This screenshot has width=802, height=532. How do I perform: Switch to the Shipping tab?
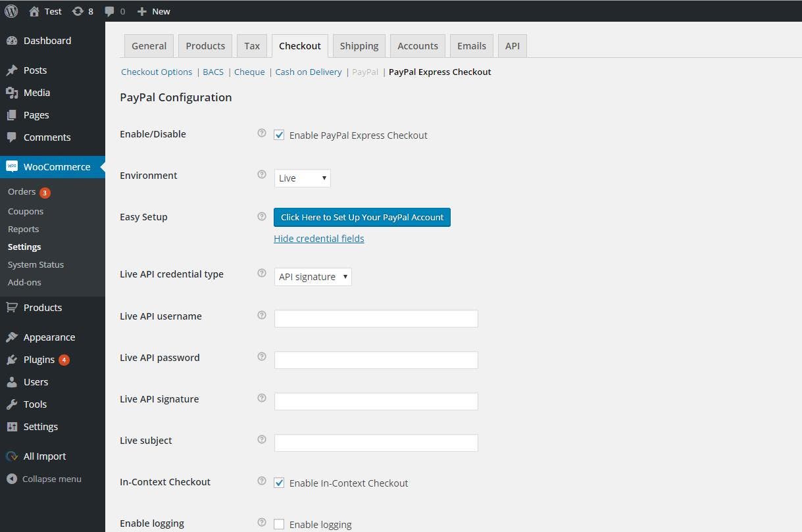click(x=359, y=45)
